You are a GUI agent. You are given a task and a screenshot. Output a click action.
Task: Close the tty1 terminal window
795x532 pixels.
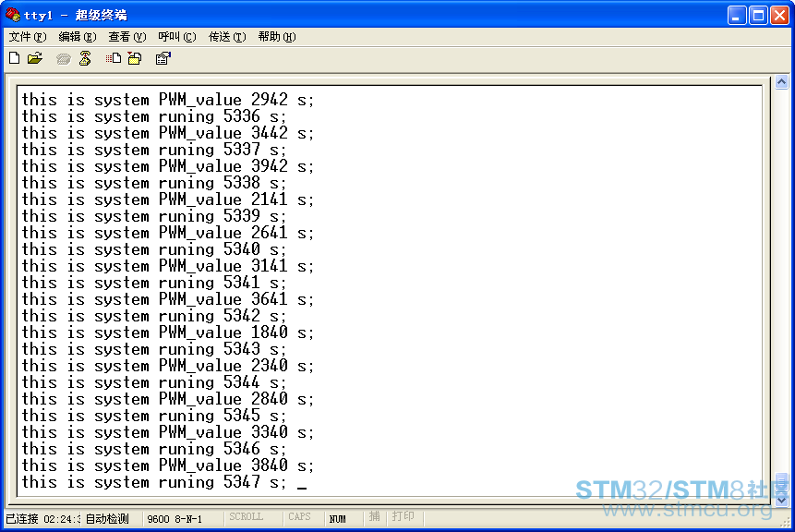pyautogui.click(x=779, y=15)
